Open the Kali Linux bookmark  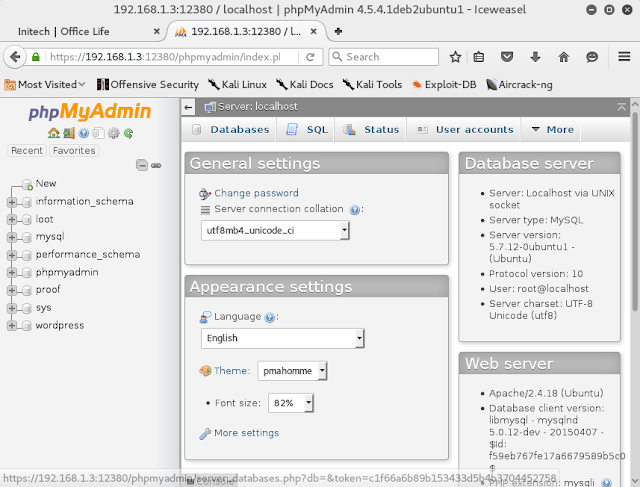[x=238, y=85]
